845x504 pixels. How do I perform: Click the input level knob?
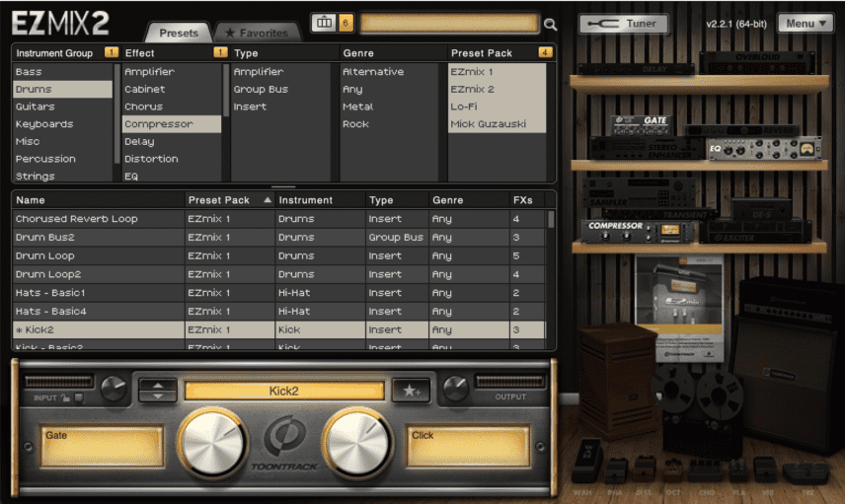pos(114,389)
